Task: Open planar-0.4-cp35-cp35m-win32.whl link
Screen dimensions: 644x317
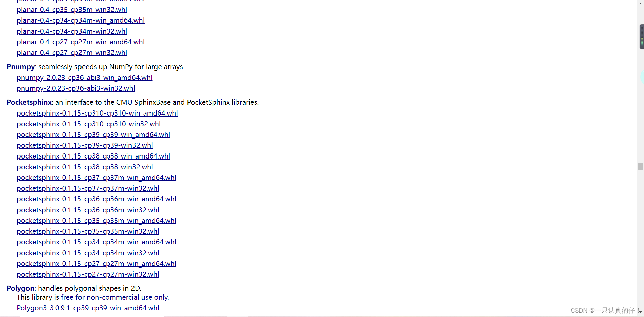Action: (72, 10)
